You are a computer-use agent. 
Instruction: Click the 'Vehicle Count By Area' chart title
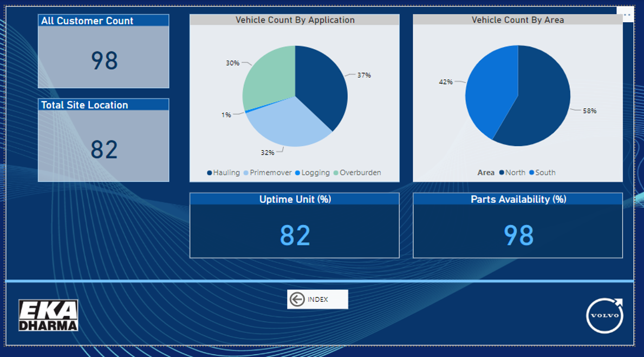517,19
